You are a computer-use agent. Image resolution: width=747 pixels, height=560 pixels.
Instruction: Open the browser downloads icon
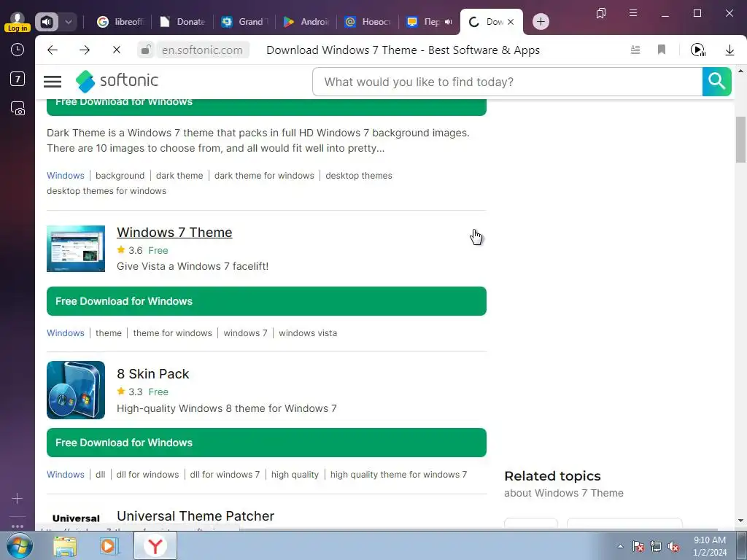(x=729, y=50)
